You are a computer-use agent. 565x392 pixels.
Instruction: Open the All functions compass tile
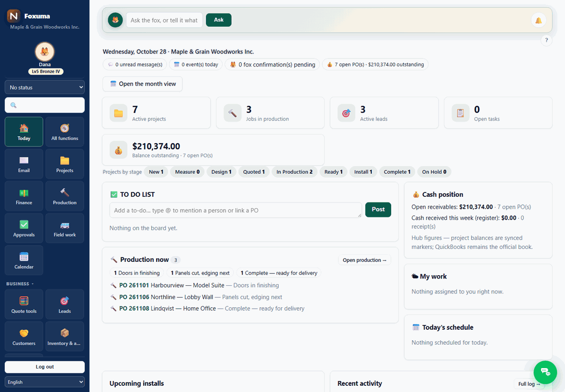(65, 132)
